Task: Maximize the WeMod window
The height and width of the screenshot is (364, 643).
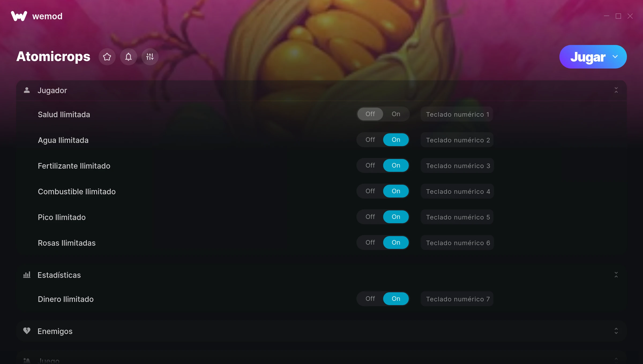Action: [x=618, y=16]
